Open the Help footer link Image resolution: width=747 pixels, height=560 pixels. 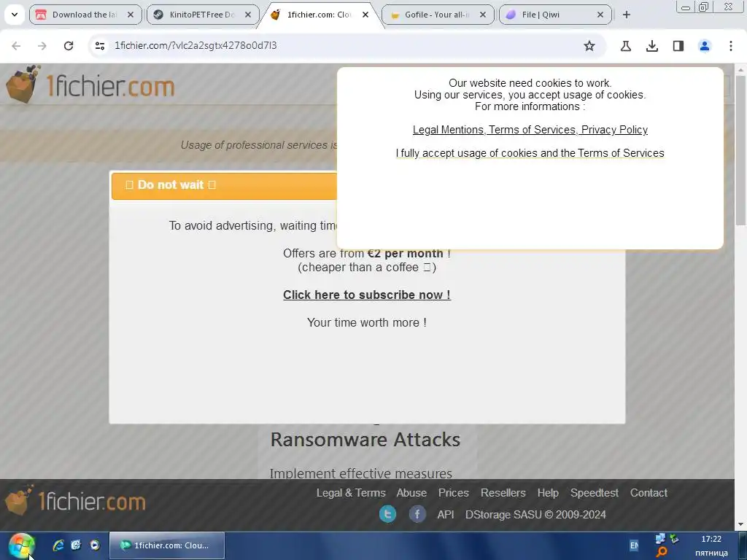pyautogui.click(x=548, y=493)
